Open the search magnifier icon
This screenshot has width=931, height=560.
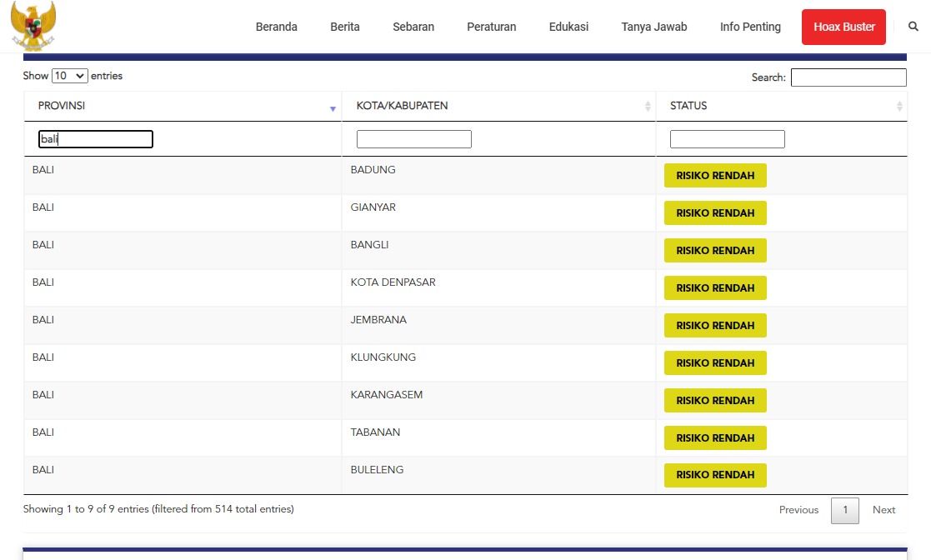pos(913,27)
